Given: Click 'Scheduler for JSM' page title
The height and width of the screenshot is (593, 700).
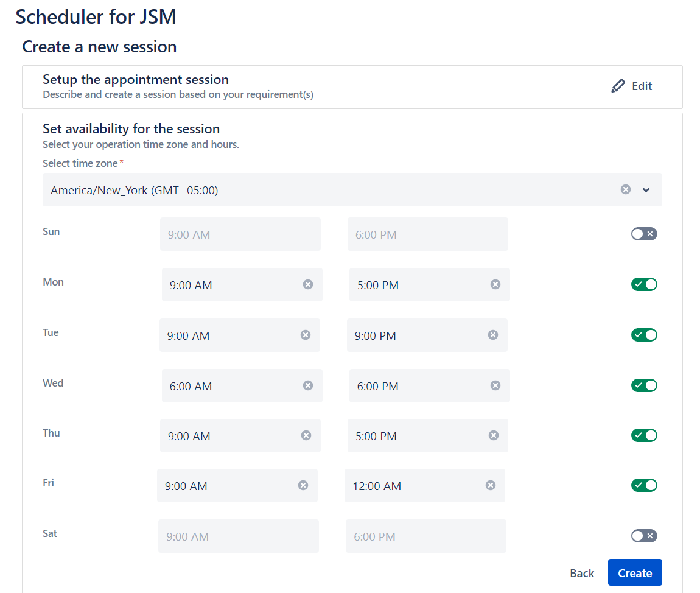Looking at the screenshot, I should pyautogui.click(x=96, y=17).
